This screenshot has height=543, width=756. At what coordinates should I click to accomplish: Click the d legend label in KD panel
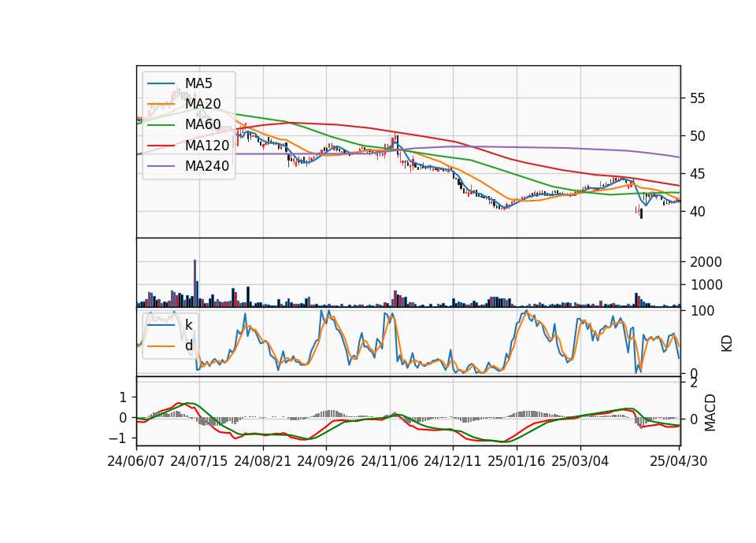pos(189,345)
